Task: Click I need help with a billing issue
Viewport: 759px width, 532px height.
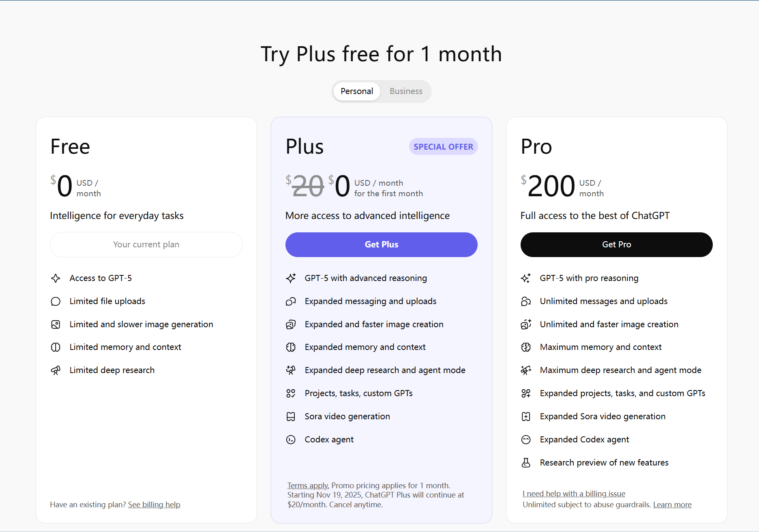Action: 574,493
